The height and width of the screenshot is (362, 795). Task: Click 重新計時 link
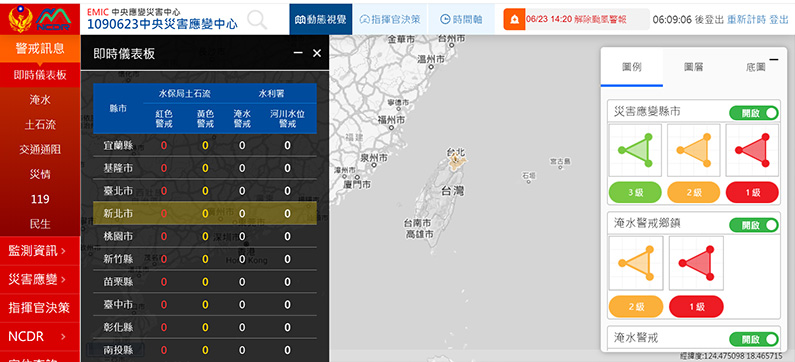point(746,19)
